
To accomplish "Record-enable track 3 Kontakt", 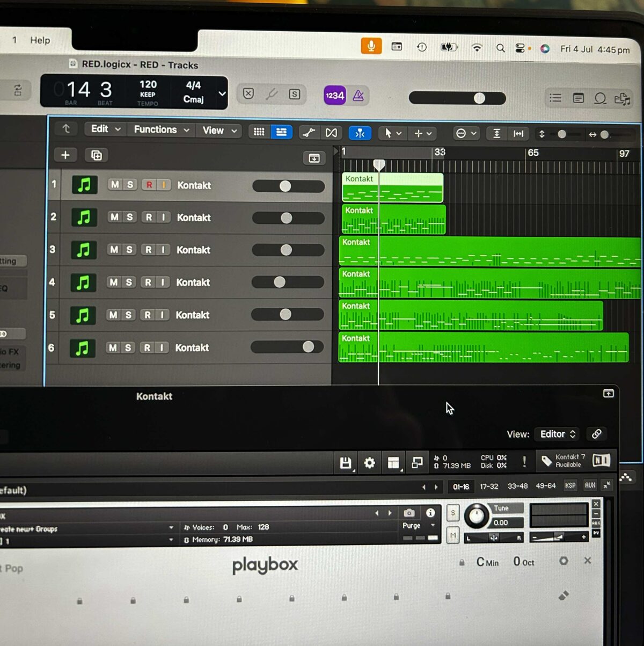I will click(148, 250).
